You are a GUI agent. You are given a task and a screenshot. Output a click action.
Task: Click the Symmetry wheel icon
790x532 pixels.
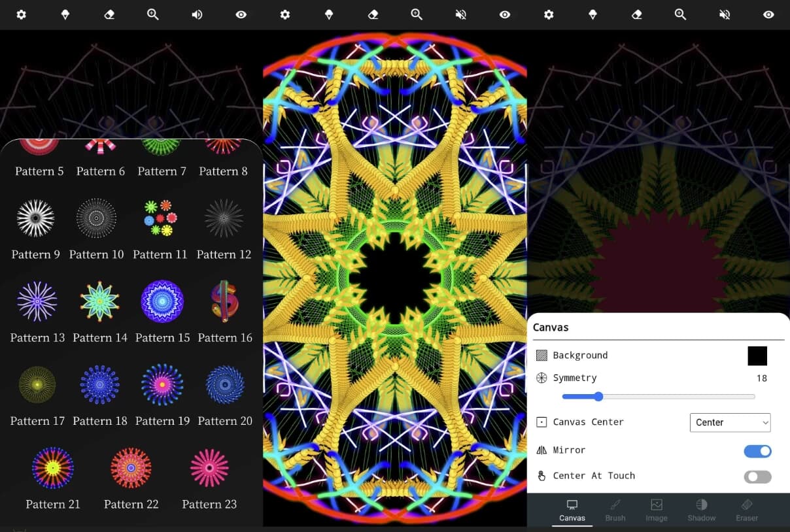coord(541,378)
